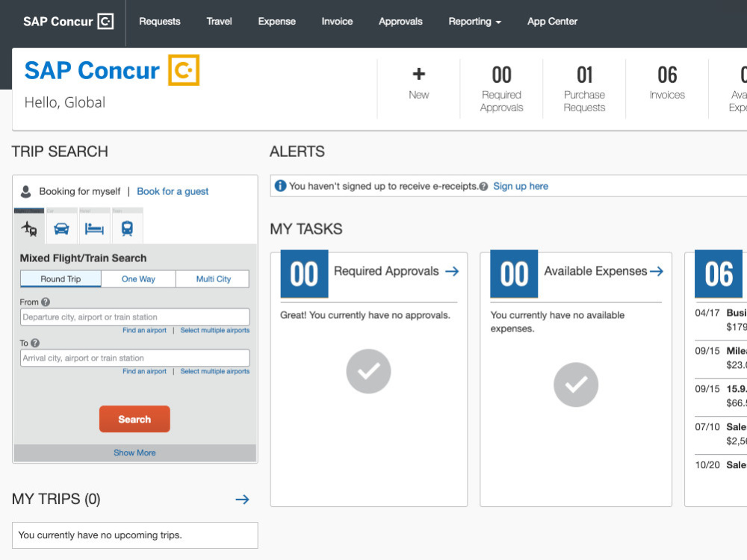The image size is (747, 560).
Task: Click the Available Expenses checkmark circle
Action: (x=576, y=385)
